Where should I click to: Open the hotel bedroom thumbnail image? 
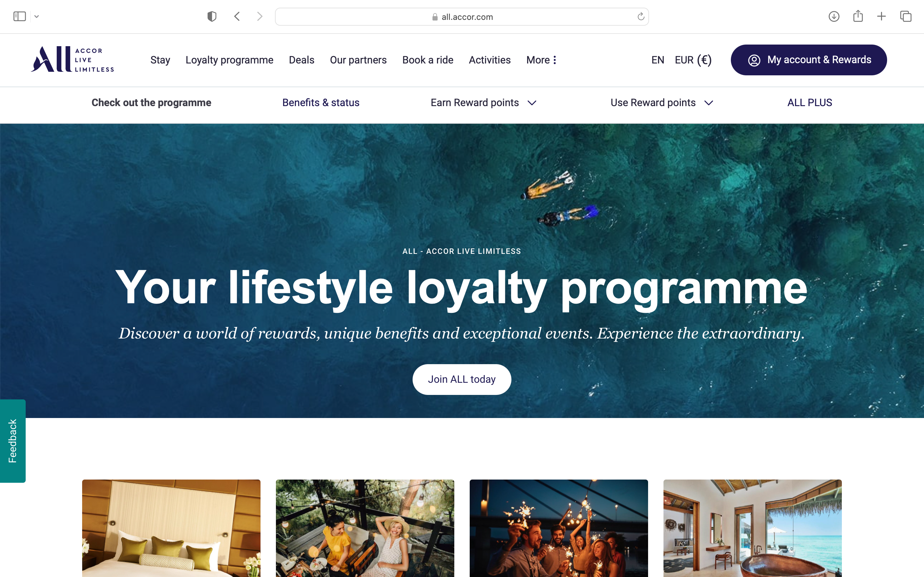171,528
